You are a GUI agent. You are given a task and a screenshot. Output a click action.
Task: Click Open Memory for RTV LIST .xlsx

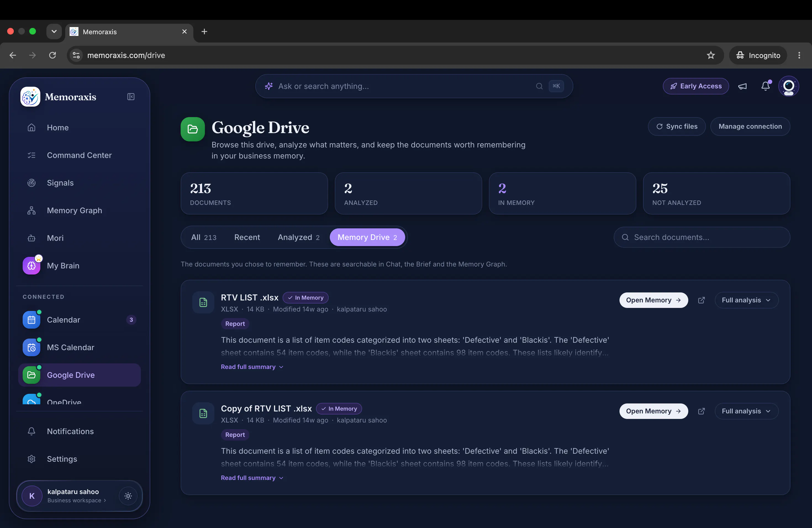(653, 300)
